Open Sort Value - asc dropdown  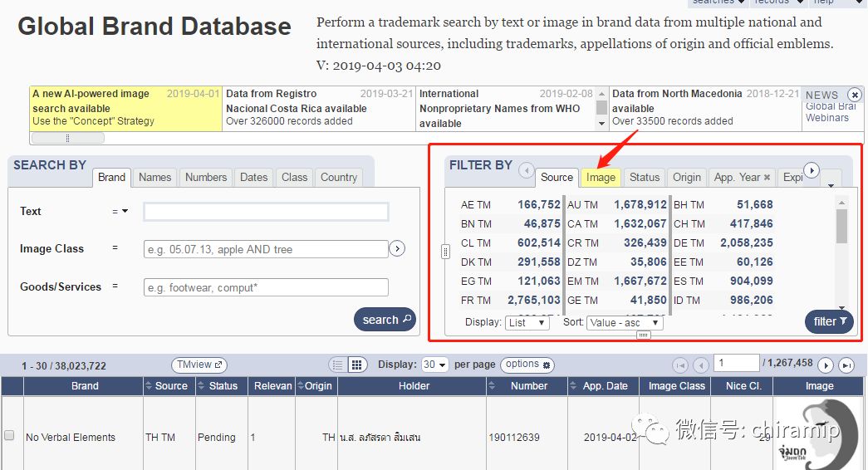tap(625, 323)
